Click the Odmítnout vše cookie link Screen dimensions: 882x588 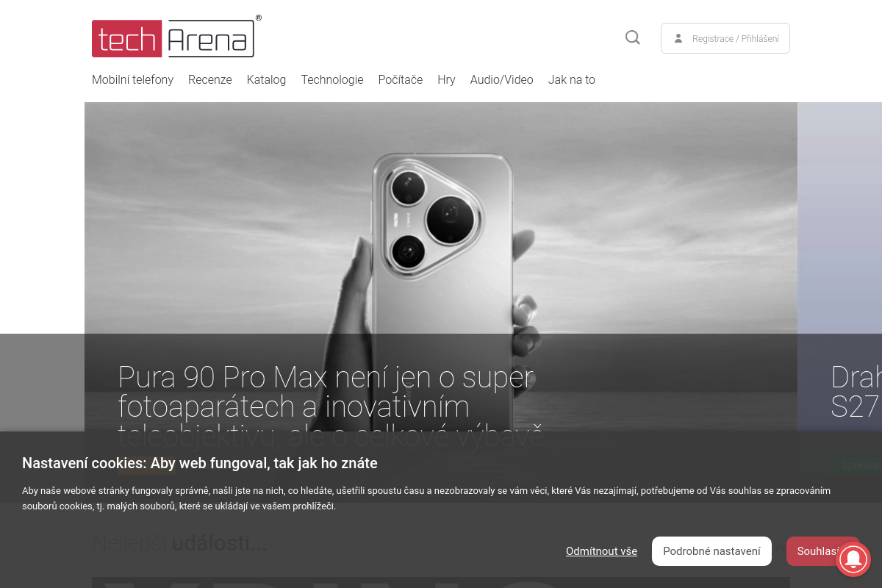pyautogui.click(x=601, y=551)
